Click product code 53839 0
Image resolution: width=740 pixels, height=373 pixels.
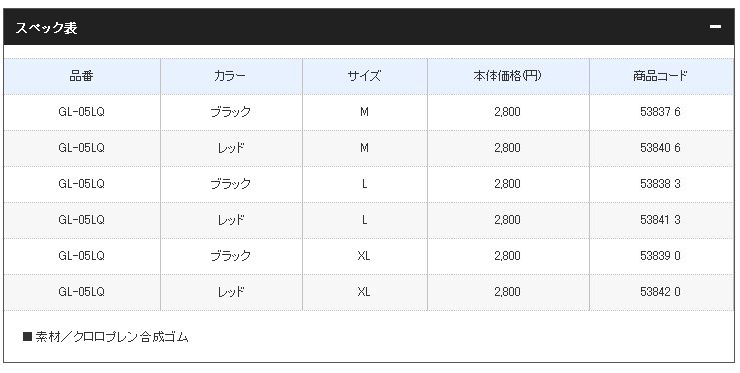(x=660, y=255)
